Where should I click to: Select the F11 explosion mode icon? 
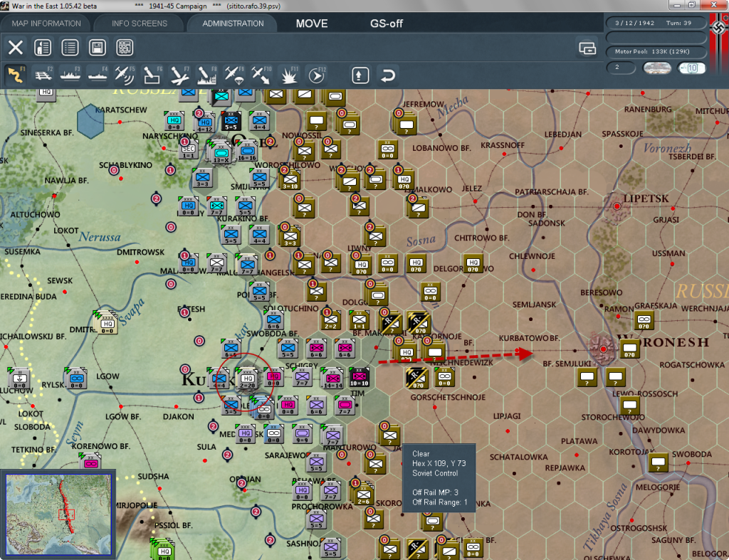click(x=288, y=75)
